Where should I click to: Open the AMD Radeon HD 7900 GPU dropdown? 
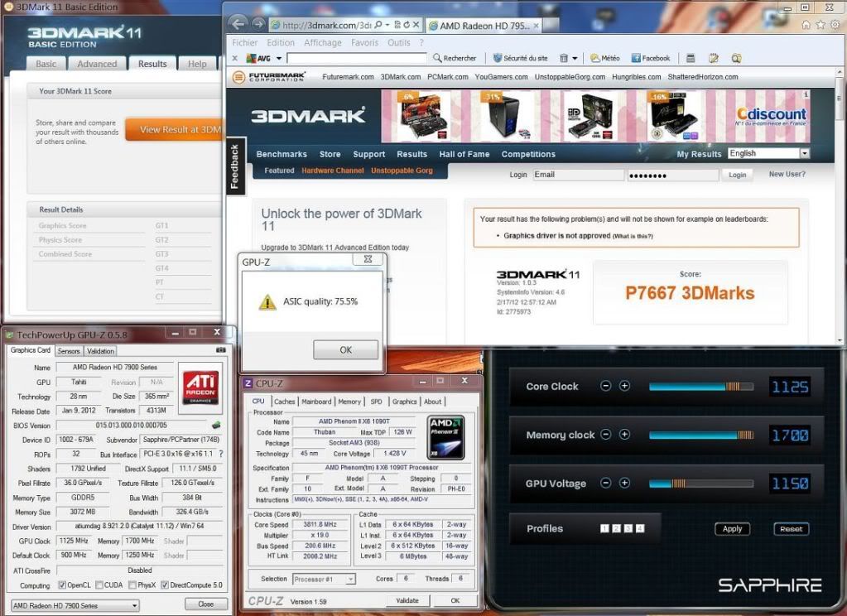click(x=73, y=605)
